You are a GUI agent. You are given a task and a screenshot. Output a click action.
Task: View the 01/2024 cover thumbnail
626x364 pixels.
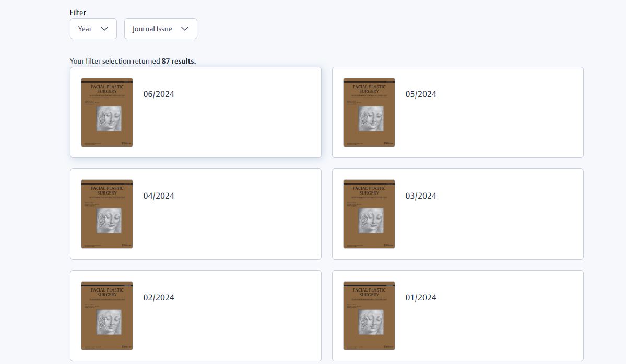pos(369,316)
